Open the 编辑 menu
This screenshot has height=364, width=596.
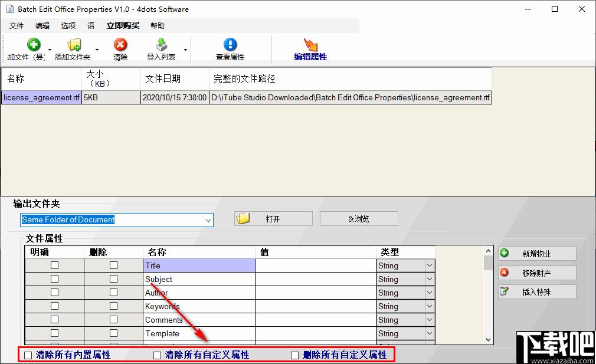(x=42, y=25)
